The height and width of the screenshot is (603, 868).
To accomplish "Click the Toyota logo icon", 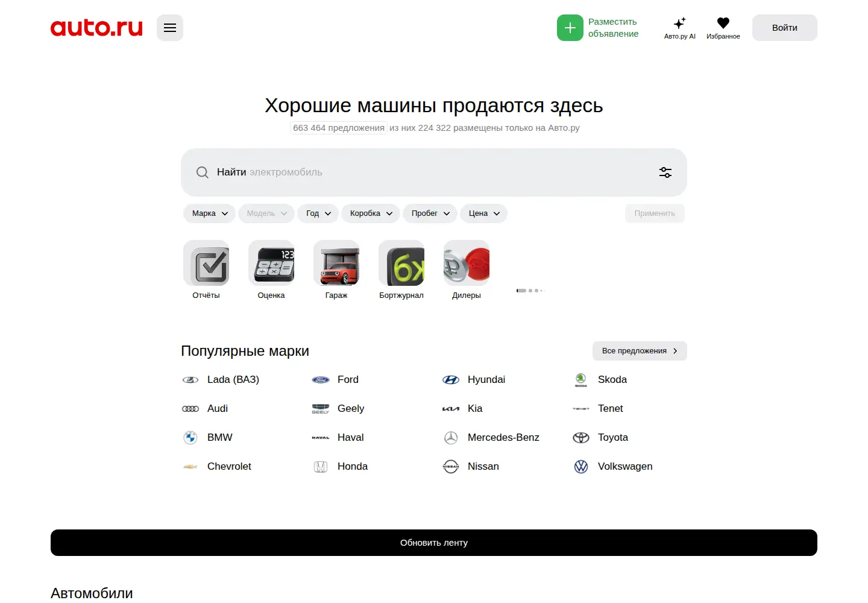I will 581,438.
